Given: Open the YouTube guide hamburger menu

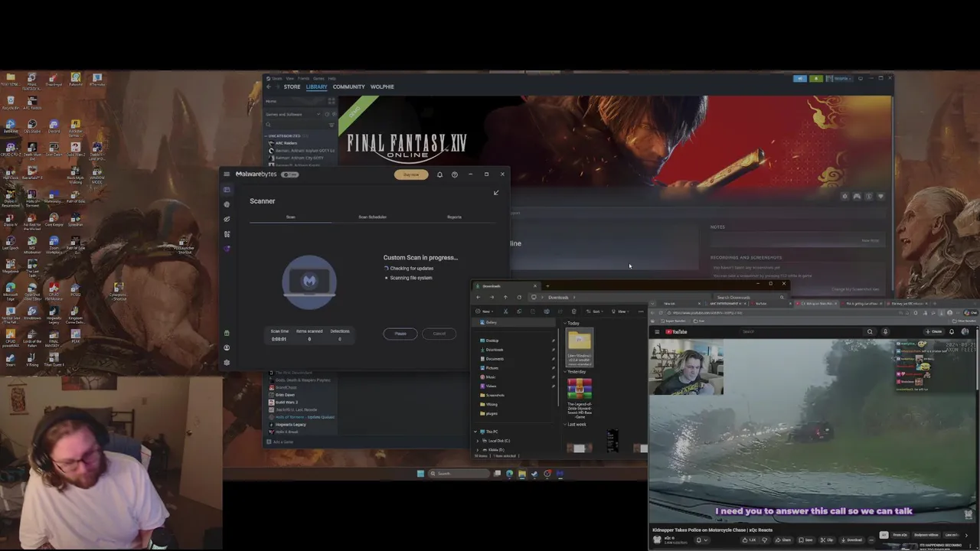Looking at the screenshot, I should 657,332.
